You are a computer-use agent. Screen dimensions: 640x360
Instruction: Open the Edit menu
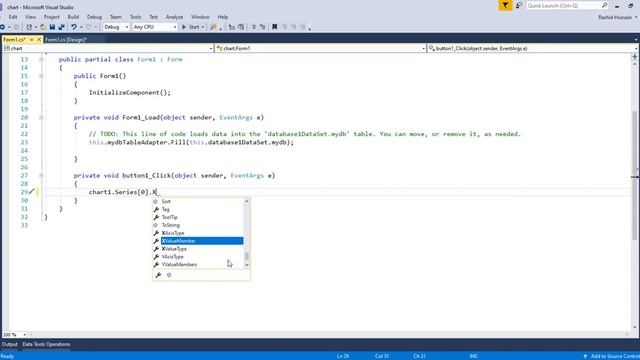coord(13,17)
